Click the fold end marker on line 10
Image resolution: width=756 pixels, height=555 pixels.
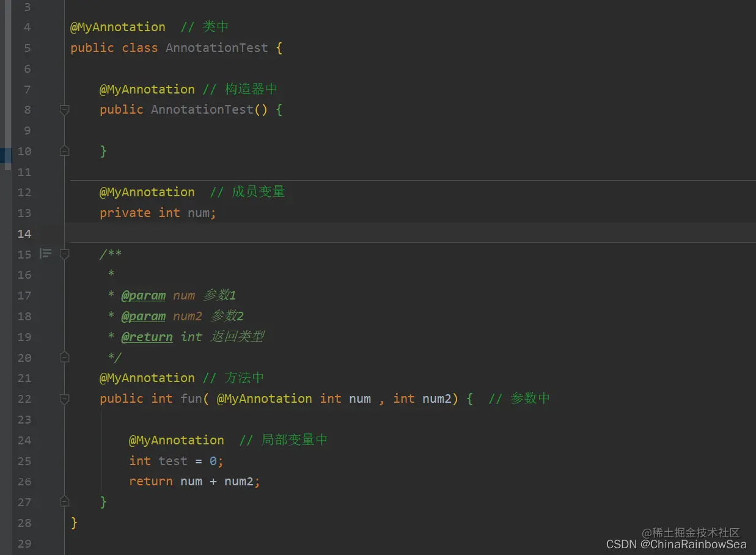point(64,150)
